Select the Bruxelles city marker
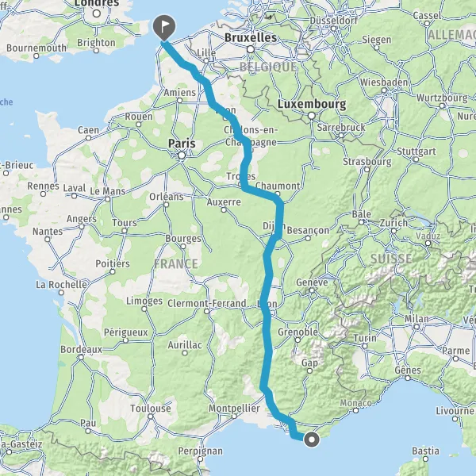The image size is (476, 476). pyautogui.click(x=251, y=49)
